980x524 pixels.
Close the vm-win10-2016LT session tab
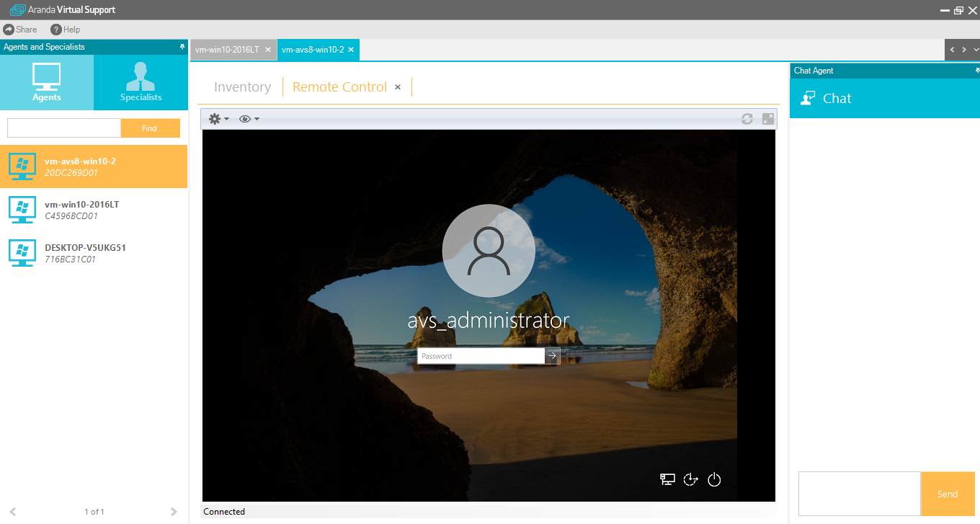pos(268,50)
